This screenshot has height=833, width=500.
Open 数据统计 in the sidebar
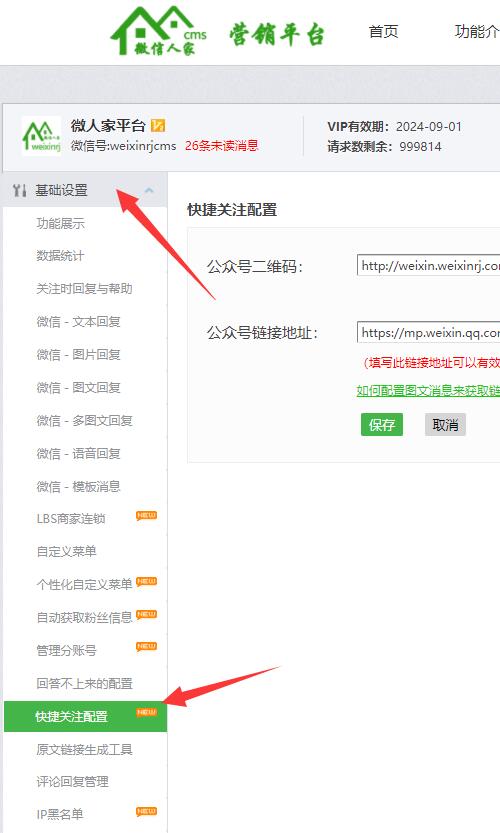(x=60, y=256)
